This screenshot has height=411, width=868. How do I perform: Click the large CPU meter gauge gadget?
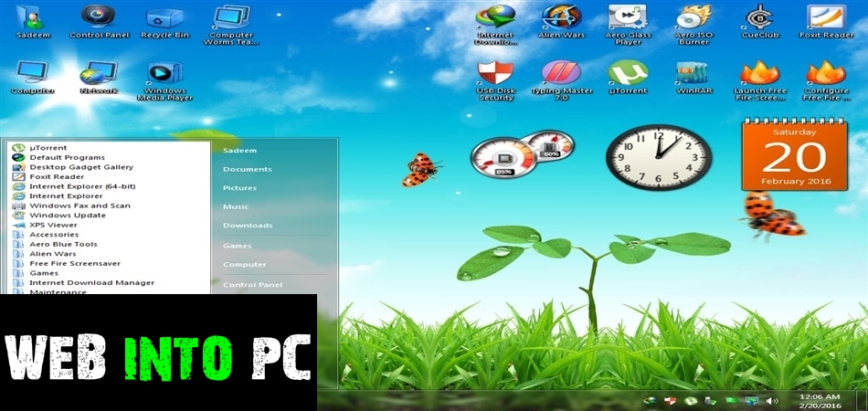(x=503, y=158)
